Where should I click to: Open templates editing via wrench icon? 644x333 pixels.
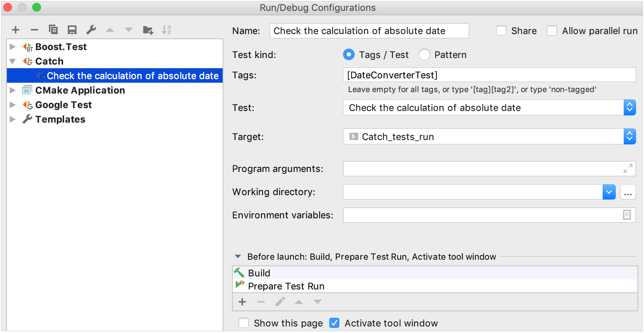point(91,30)
